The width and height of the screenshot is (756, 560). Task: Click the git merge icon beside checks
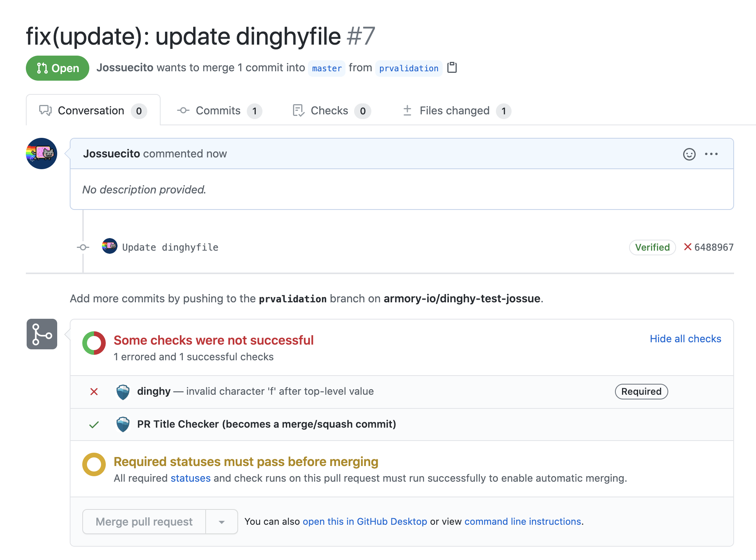click(x=42, y=334)
